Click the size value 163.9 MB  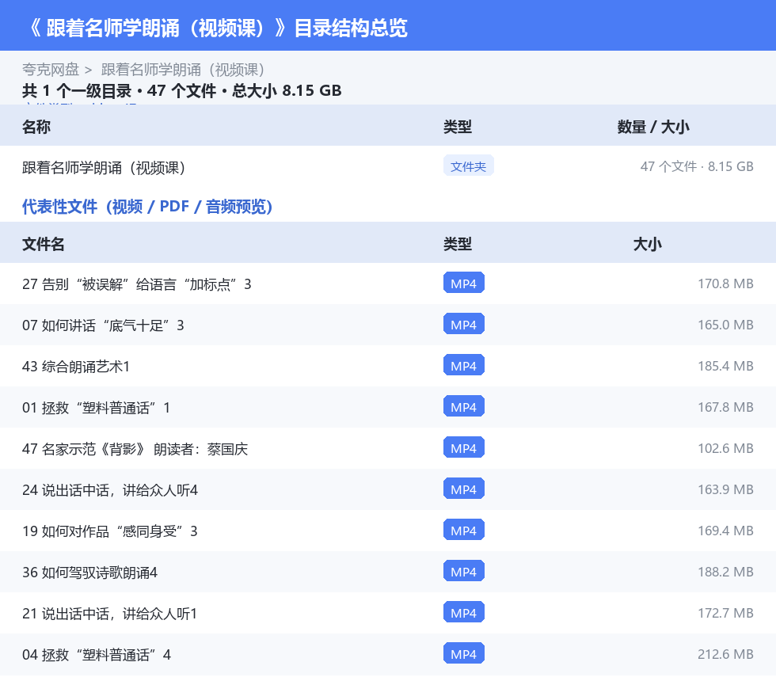[725, 489]
